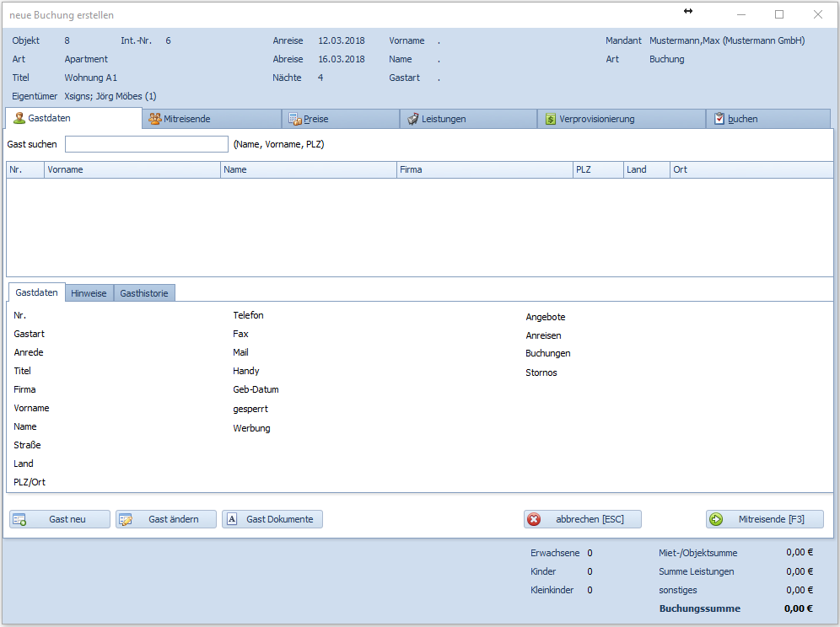Click the Anreisen label
Screen dimensions: 840x627
543,335
